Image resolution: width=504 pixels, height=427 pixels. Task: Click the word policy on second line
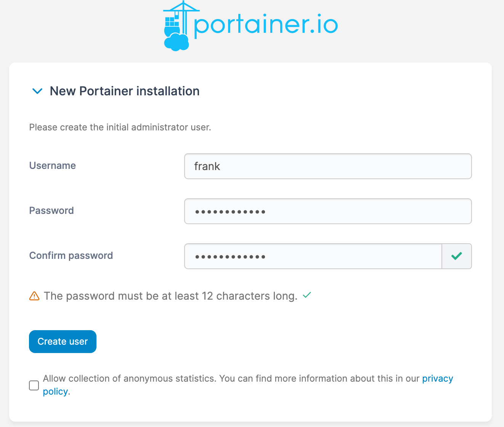click(x=56, y=392)
